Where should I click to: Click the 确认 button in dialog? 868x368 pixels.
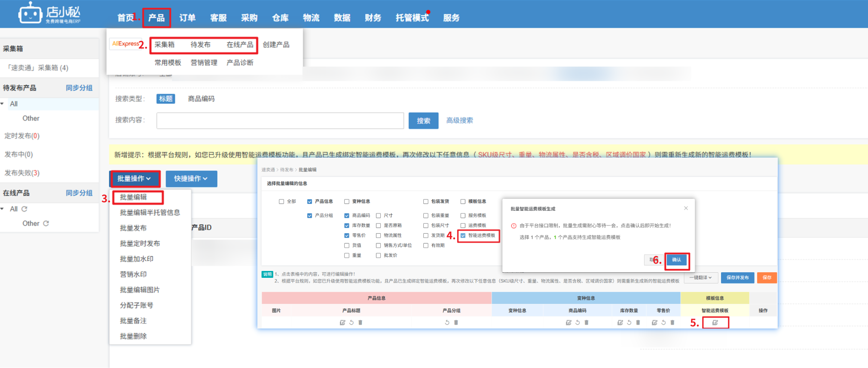676,260
